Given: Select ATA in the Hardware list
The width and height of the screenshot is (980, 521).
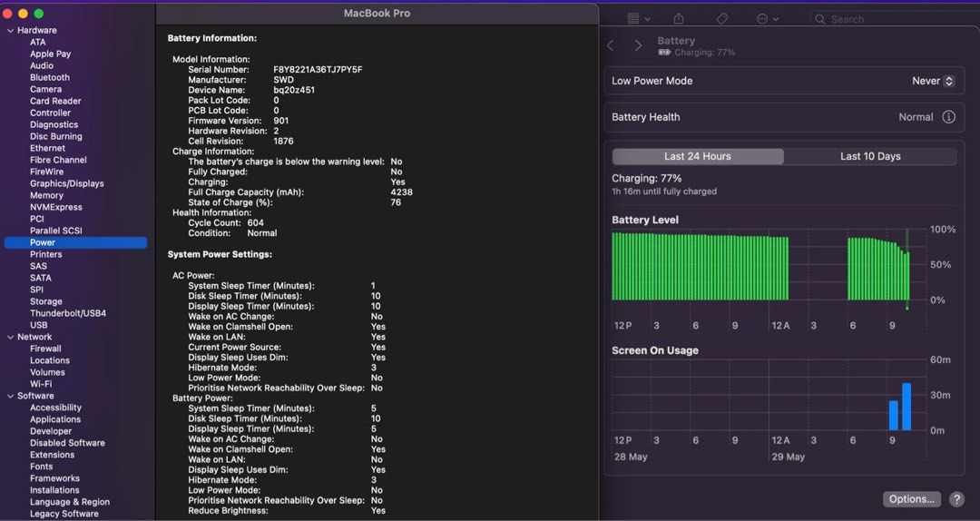Looking at the screenshot, I should pyautogui.click(x=37, y=42).
